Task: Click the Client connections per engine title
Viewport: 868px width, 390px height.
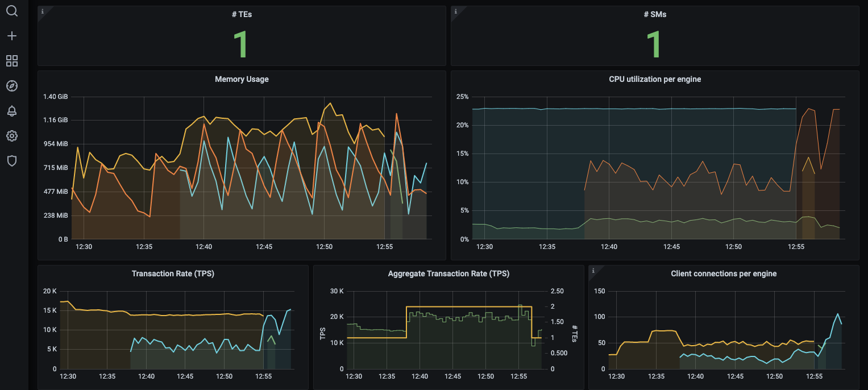Action: pos(724,273)
